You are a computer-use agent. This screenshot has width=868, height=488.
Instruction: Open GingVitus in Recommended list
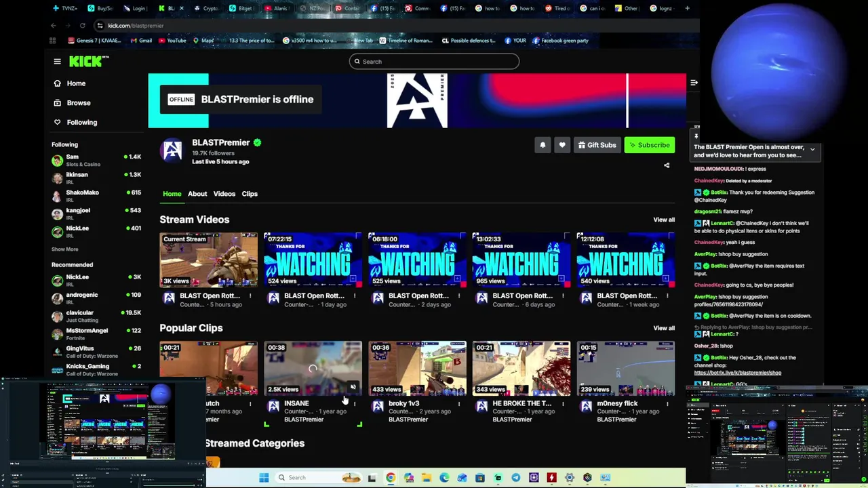(96, 352)
